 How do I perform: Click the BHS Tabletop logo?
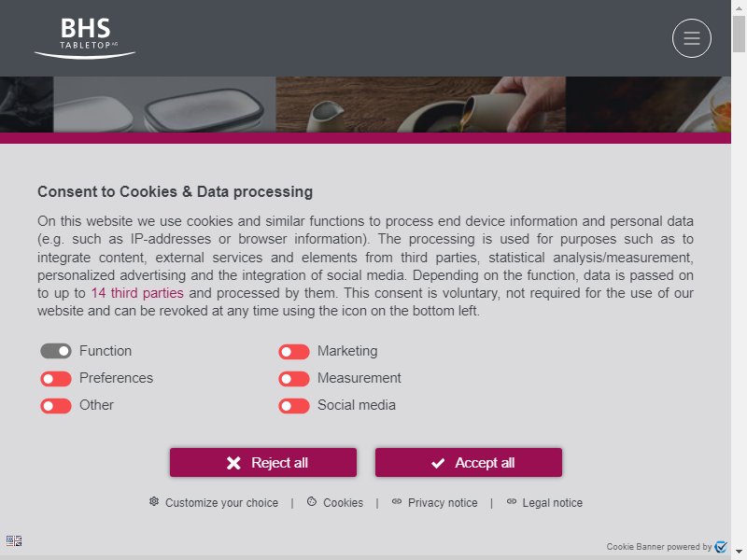(x=85, y=38)
